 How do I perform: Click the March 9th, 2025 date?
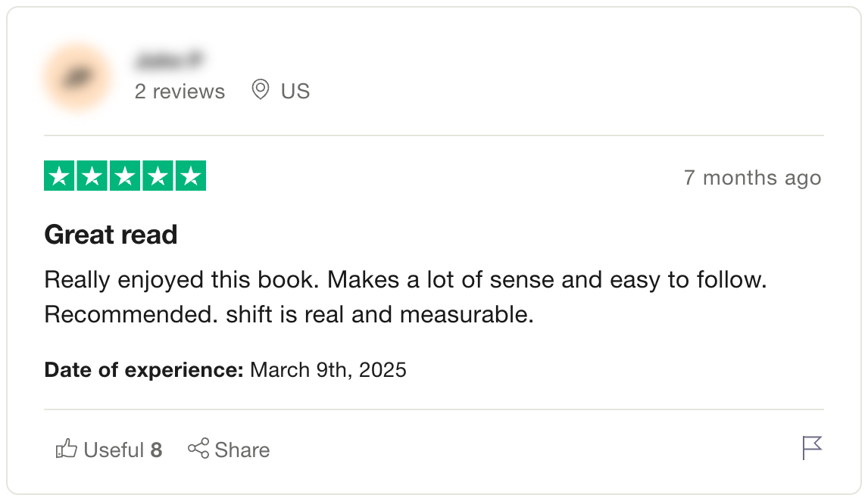pos(328,370)
